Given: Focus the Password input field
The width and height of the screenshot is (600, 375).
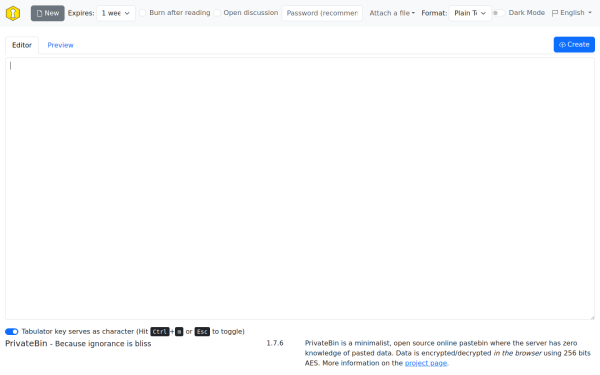Looking at the screenshot, I should click(322, 13).
